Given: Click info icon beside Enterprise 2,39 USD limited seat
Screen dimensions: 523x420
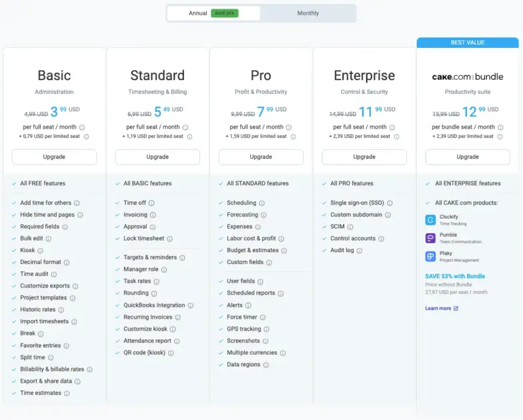Looking at the screenshot, I should pyautogui.click(x=396, y=137).
